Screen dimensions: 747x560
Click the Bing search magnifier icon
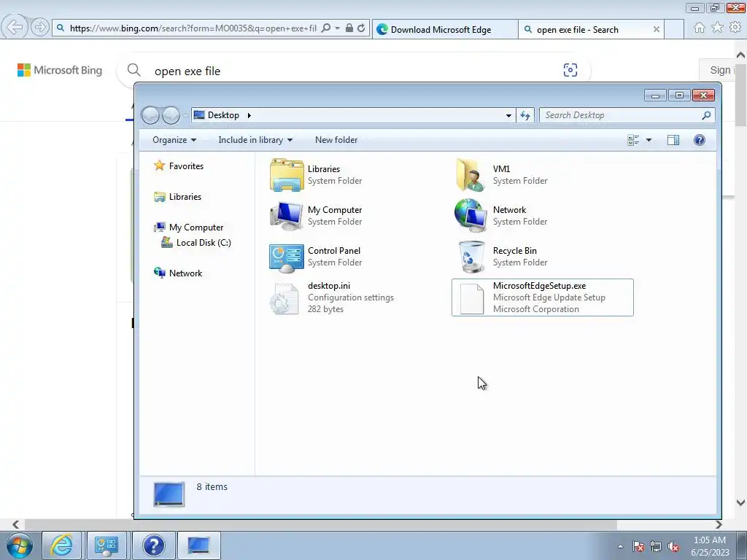click(x=134, y=71)
